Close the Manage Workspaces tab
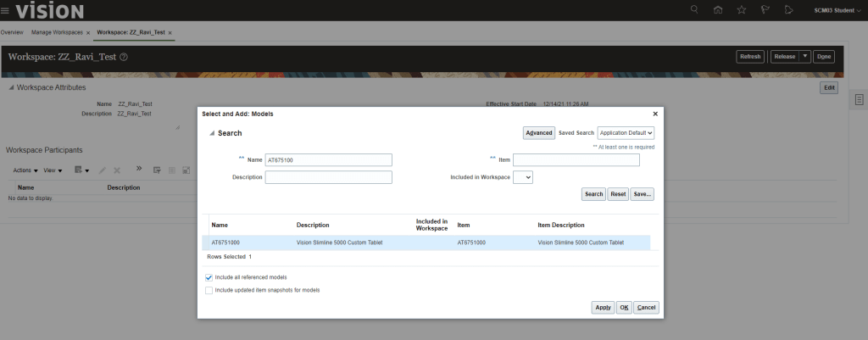This screenshot has height=340, width=868. [88, 32]
